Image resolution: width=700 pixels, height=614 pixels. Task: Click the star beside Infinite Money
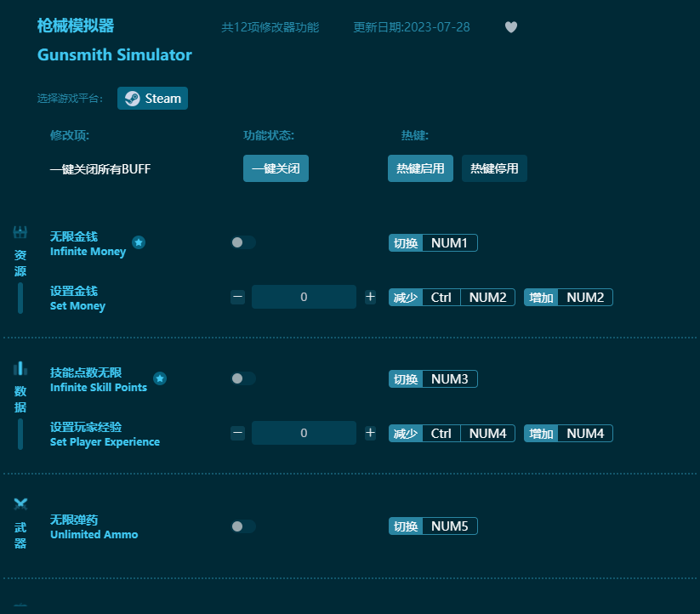tap(139, 242)
